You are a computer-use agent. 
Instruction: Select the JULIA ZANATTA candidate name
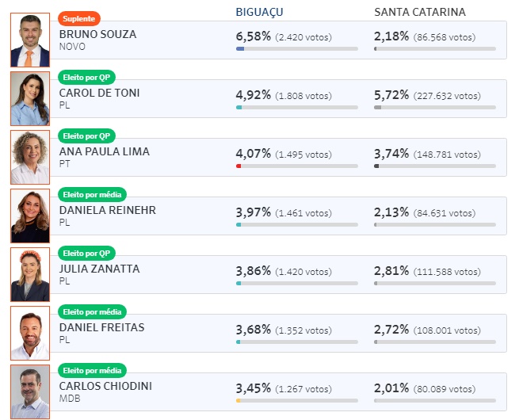tap(99, 269)
